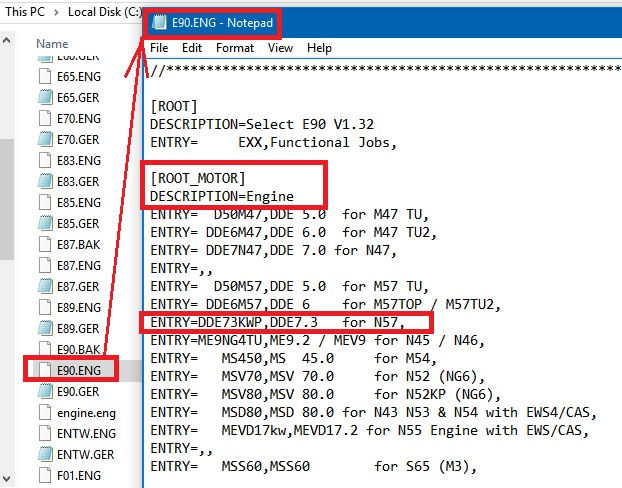Click the ENTW.GER file icon
622x488 pixels.
click(x=44, y=454)
